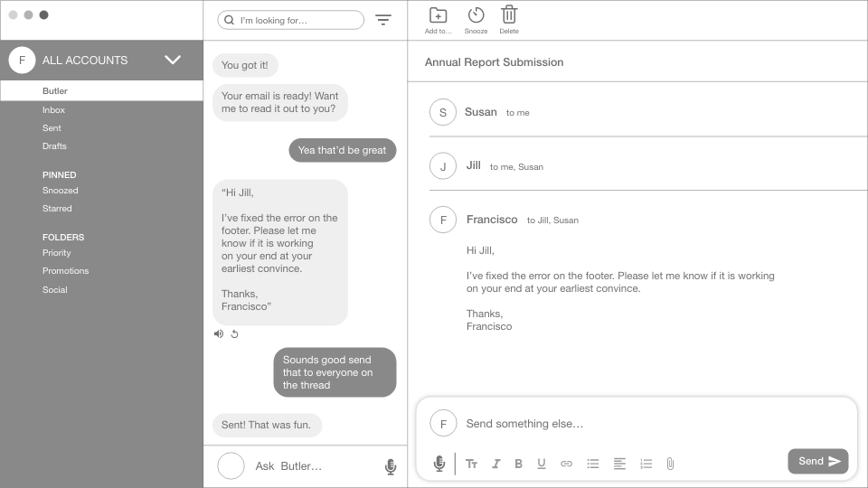This screenshot has height=488, width=868.
Task: Open Snoozed under Pinned
Action: (61, 191)
